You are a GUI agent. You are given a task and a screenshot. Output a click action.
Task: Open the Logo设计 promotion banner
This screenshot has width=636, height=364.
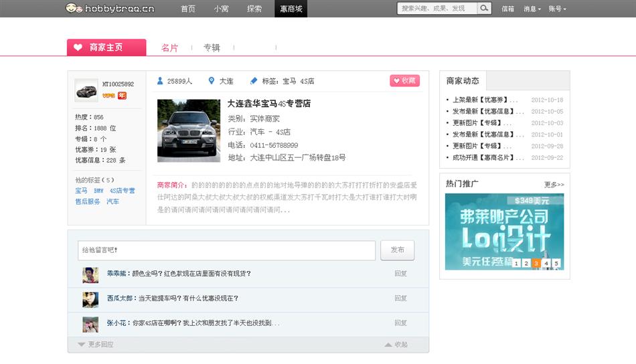tap(504, 232)
